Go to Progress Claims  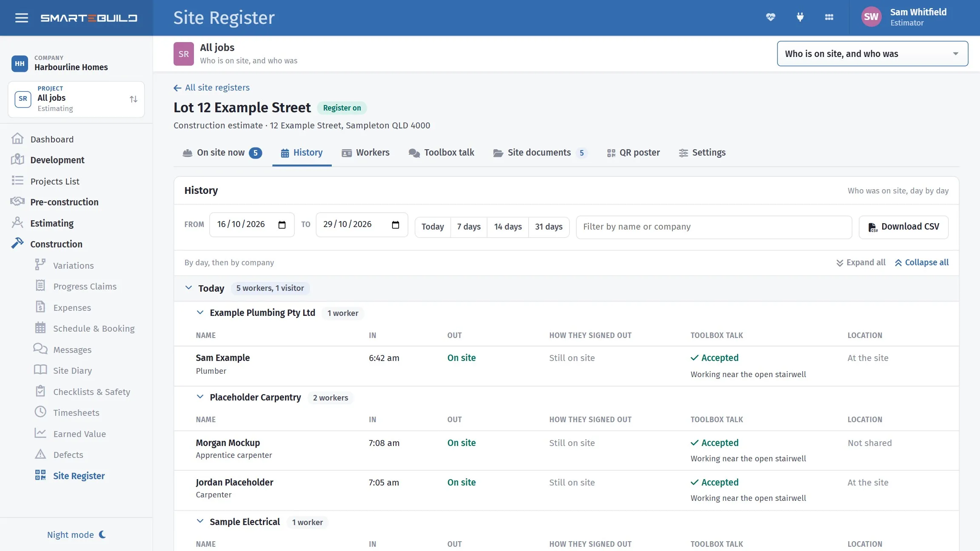point(85,286)
